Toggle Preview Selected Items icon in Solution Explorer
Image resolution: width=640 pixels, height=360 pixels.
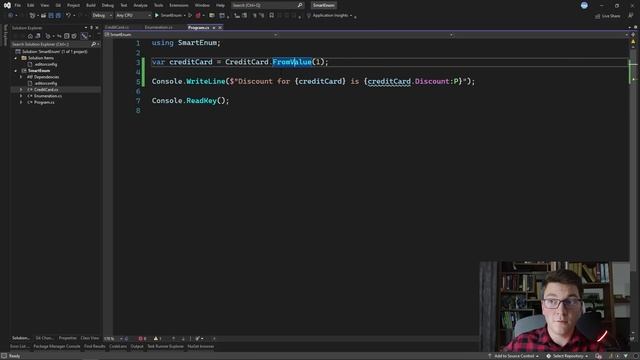pyautogui.click(x=84, y=36)
